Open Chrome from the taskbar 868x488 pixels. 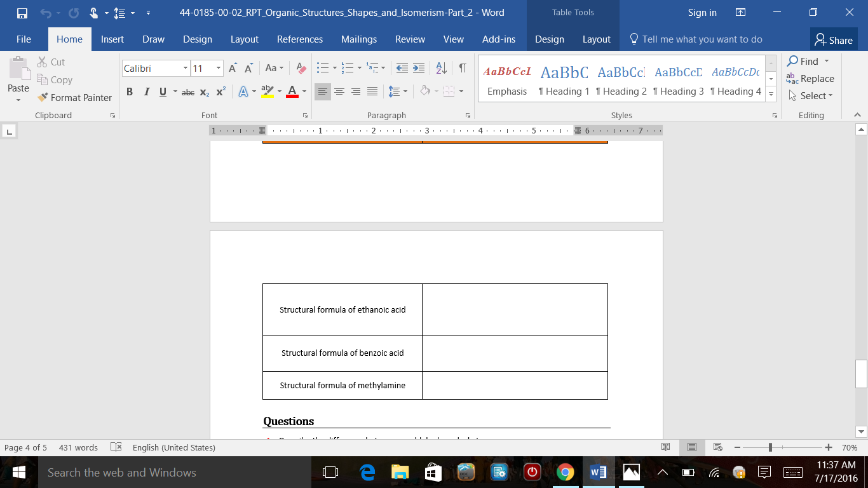[565, 473]
